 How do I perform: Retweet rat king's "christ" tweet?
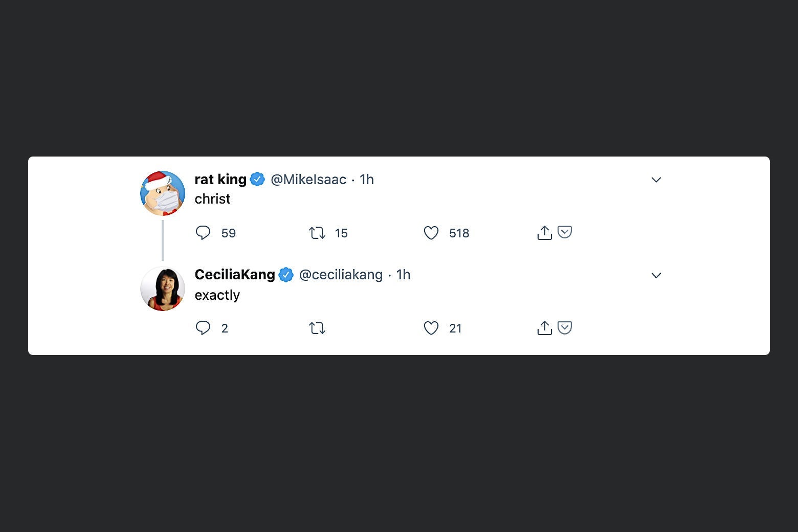pyautogui.click(x=317, y=233)
